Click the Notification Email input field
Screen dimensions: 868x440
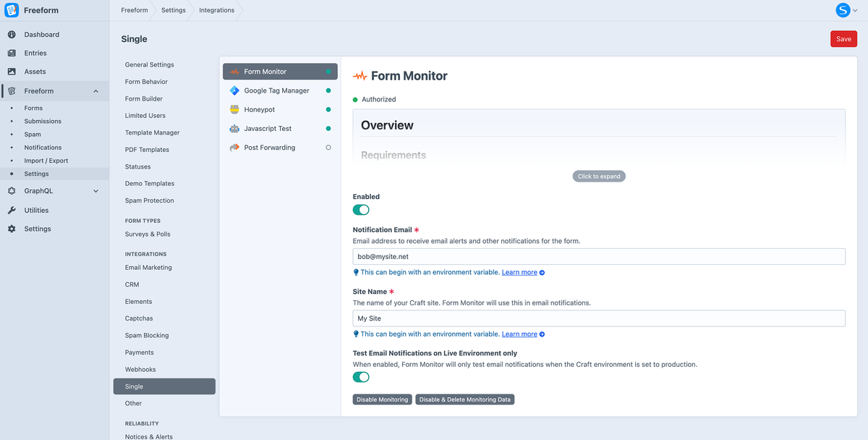tap(599, 256)
